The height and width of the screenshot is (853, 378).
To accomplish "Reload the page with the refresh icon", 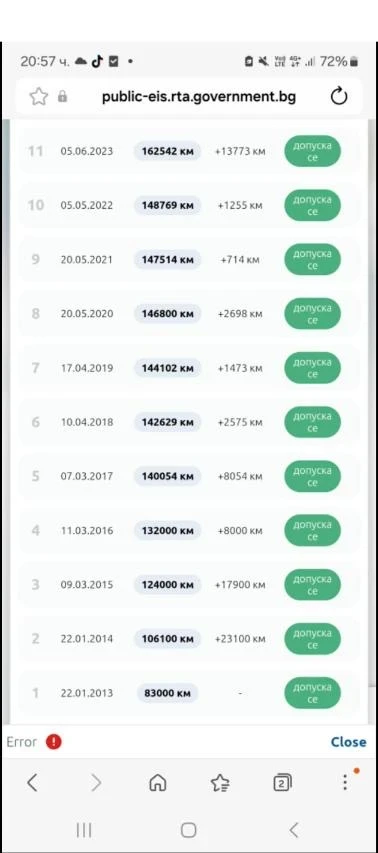I will (x=339, y=97).
